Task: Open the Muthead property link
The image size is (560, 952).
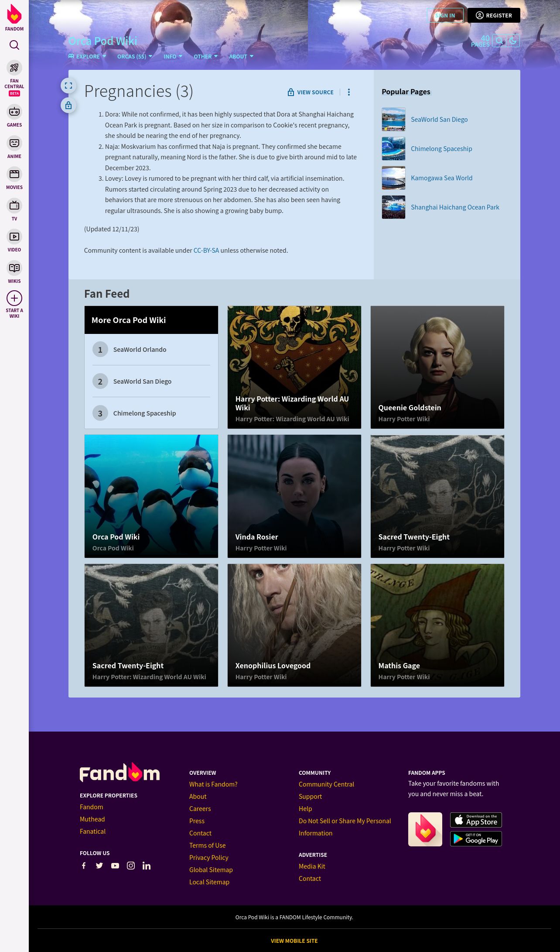Action: pos(92,819)
